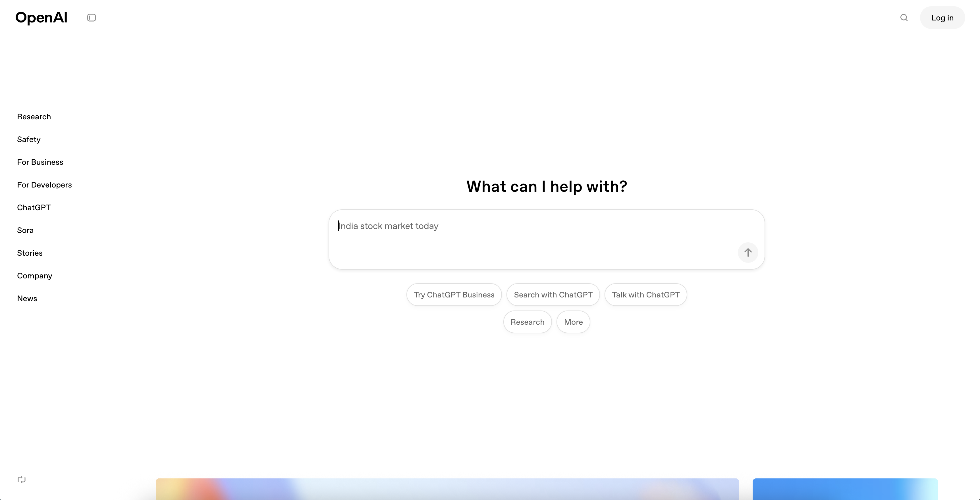
Task: Submit prompt with up-arrow send button
Action: pos(748,253)
